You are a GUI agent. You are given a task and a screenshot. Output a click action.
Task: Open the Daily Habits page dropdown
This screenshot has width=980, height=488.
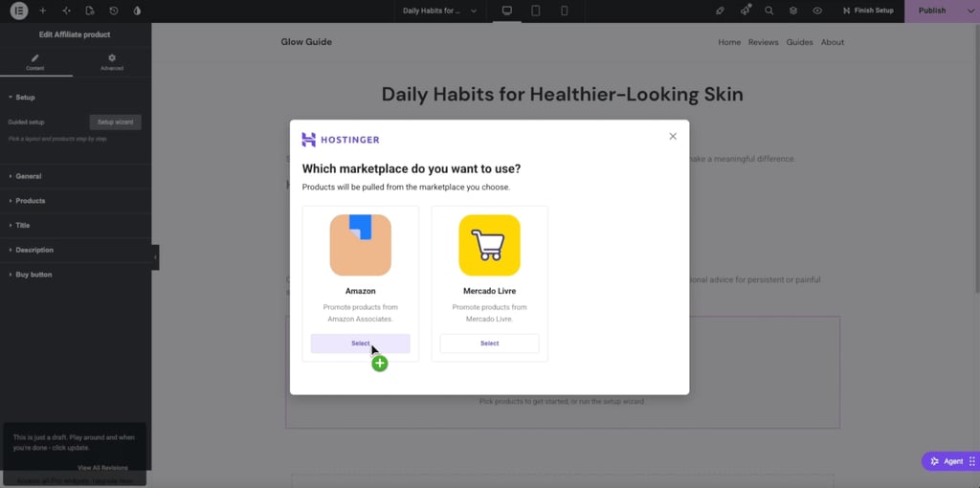point(439,11)
